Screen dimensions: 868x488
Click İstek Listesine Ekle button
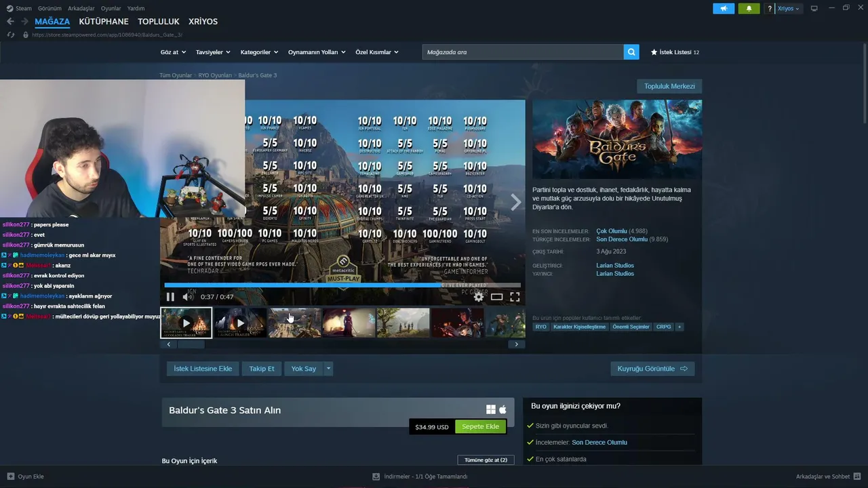coord(203,369)
